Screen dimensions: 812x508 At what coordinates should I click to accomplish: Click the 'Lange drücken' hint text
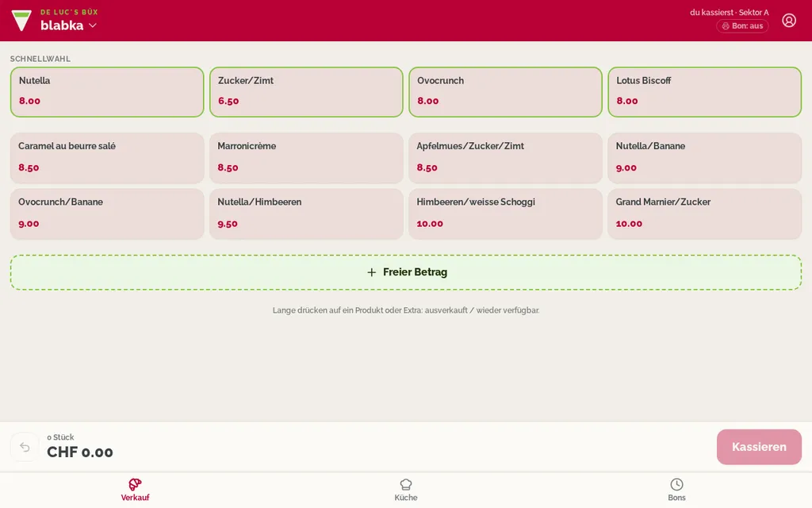[x=406, y=310]
